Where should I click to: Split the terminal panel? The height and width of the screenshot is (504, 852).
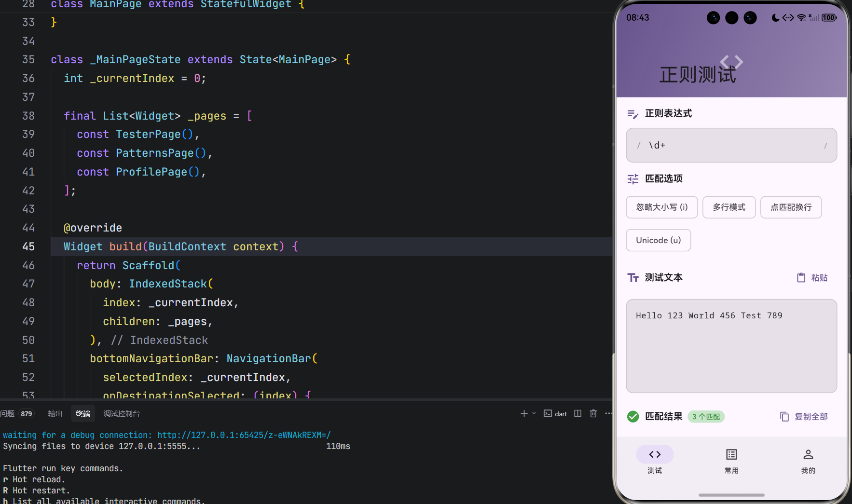click(578, 413)
